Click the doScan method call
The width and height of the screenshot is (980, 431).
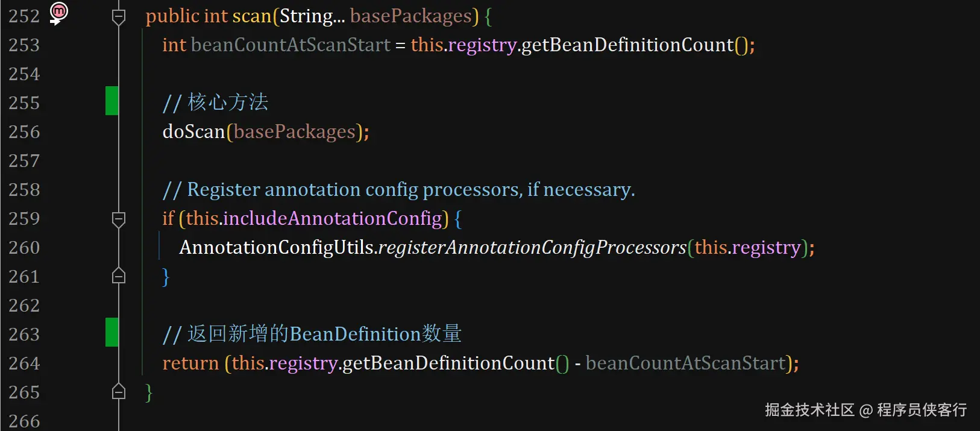pos(193,131)
